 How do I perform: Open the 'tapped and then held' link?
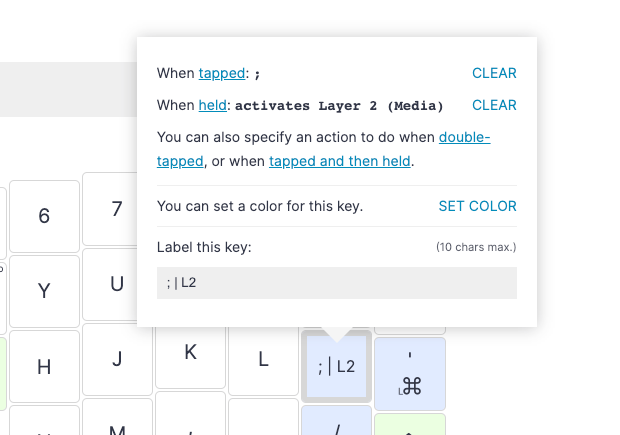point(340,161)
